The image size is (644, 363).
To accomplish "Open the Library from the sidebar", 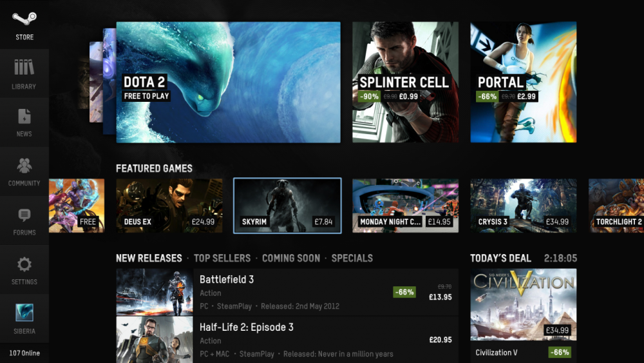I will [24, 68].
